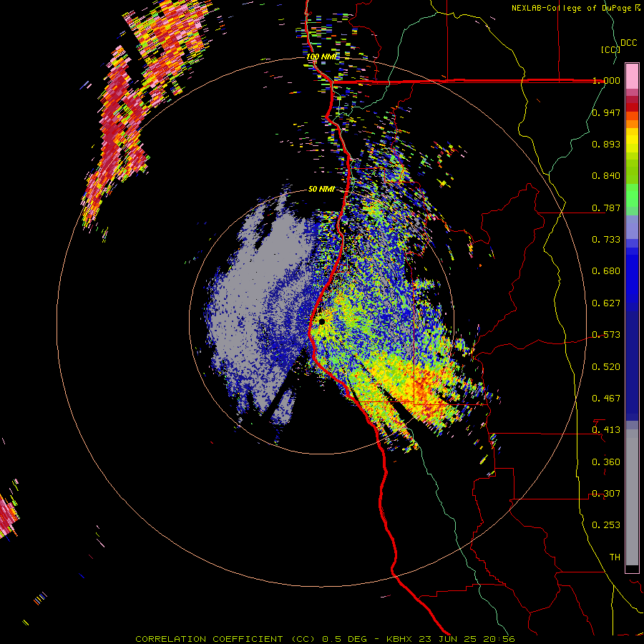
Task: Click the 100 NMI range ring label
Action: [321, 57]
